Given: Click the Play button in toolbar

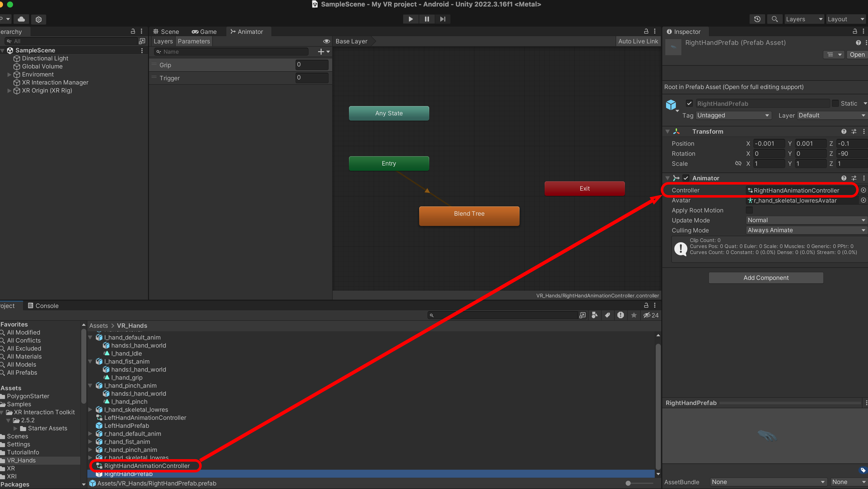Looking at the screenshot, I should 410,19.
